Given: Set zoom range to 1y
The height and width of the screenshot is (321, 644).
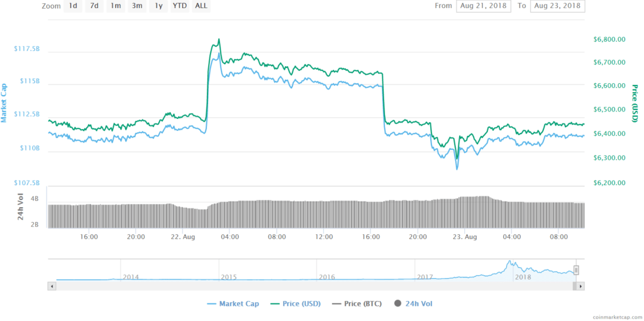Looking at the screenshot, I should point(158,6).
